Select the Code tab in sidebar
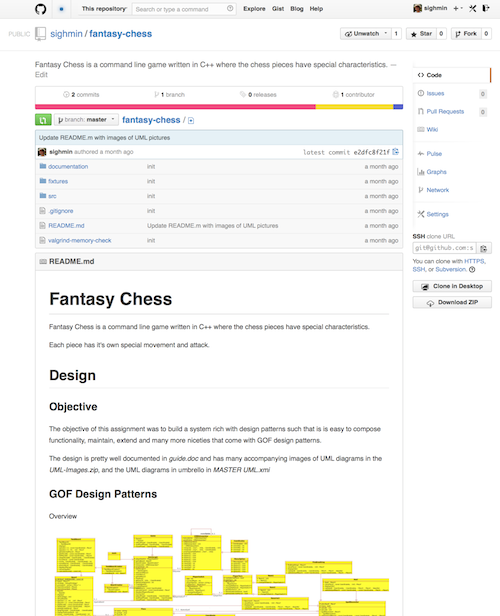500x616 pixels. click(452, 75)
